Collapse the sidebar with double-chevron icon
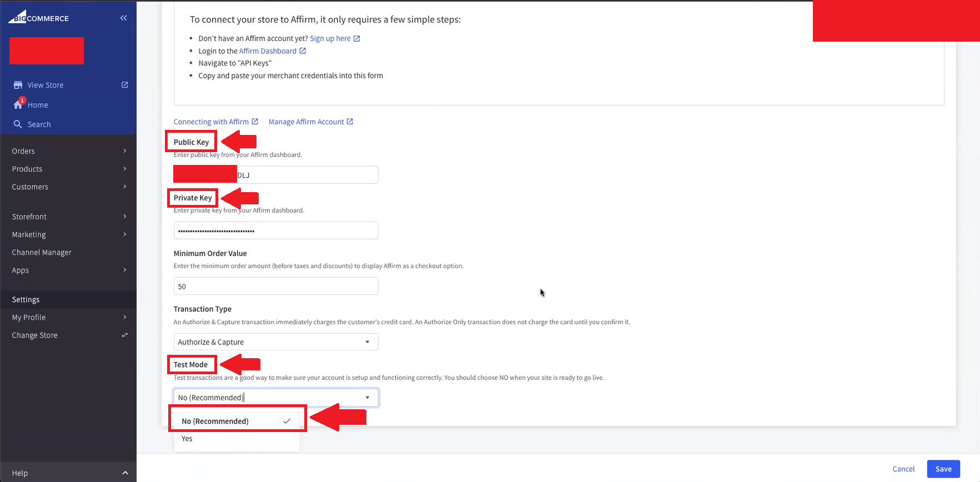The height and width of the screenshot is (482, 980). 123,18
